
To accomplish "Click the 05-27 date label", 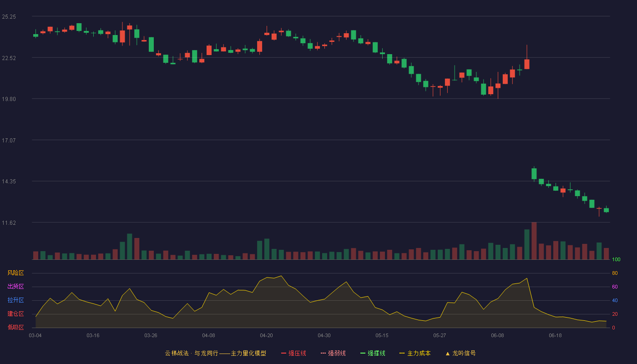I will point(440,335).
